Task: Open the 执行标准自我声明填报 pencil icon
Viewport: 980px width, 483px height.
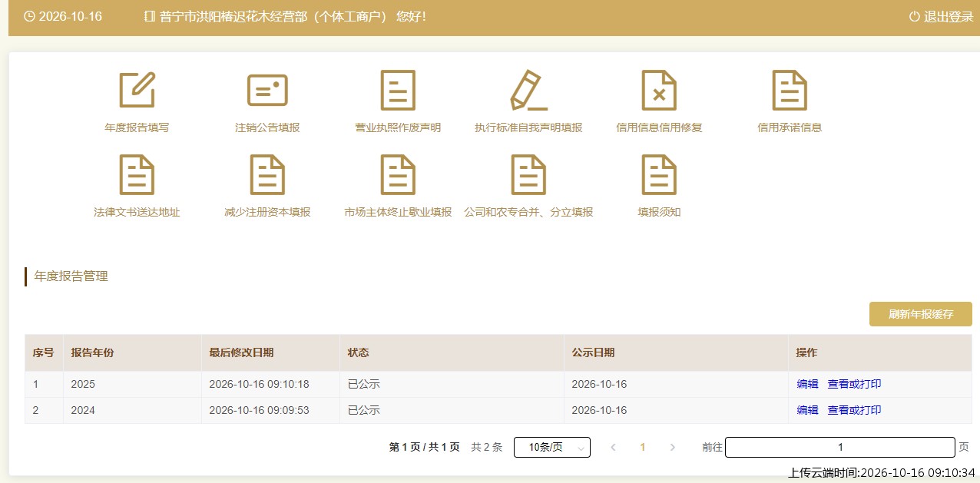Action: 528,90
